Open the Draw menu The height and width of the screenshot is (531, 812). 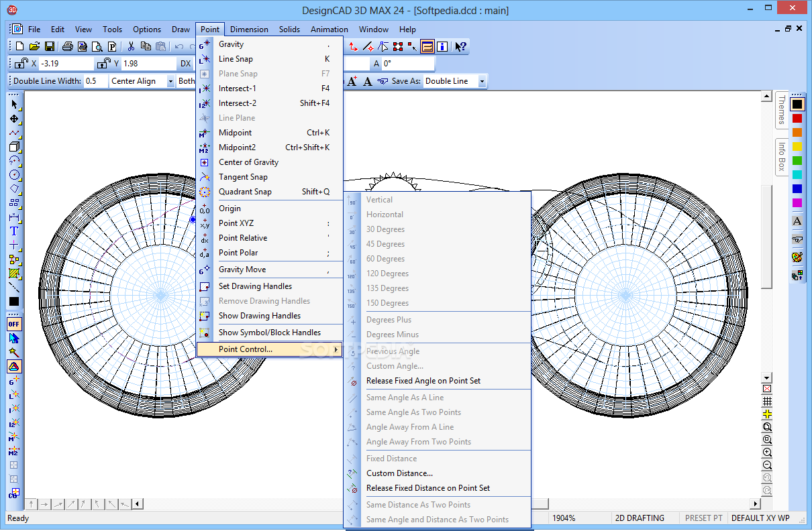coord(181,29)
